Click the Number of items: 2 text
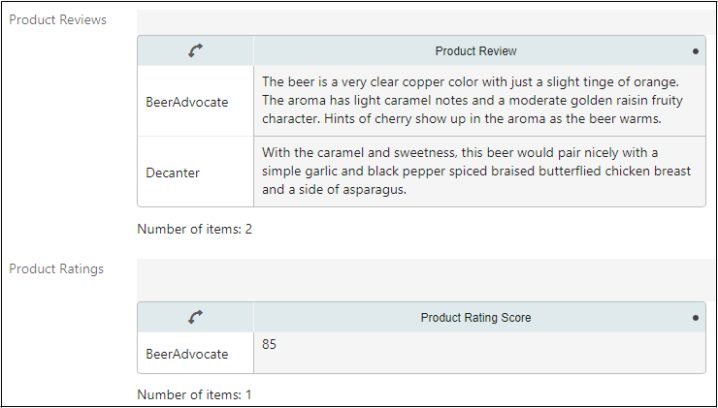 coord(195,229)
